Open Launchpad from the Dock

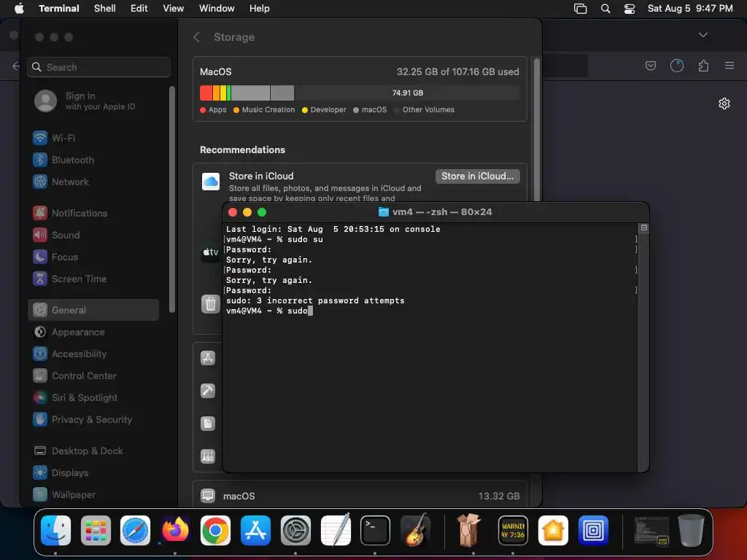pyautogui.click(x=96, y=531)
